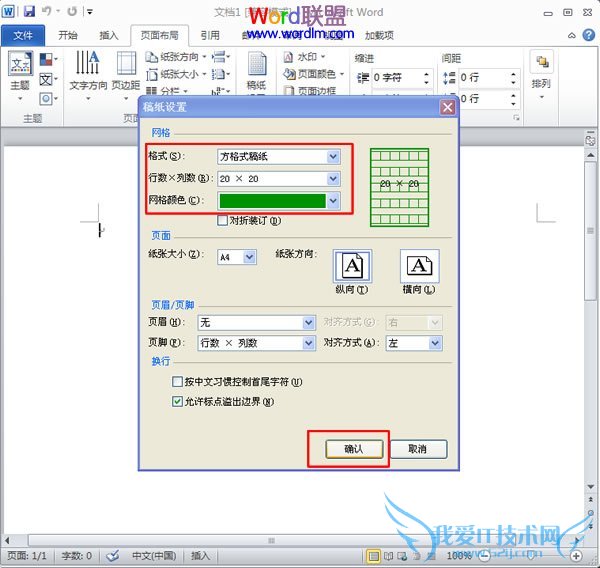This screenshot has height=568, width=600.
Task: Open the 页脚 footer dropdown
Action: (x=309, y=343)
